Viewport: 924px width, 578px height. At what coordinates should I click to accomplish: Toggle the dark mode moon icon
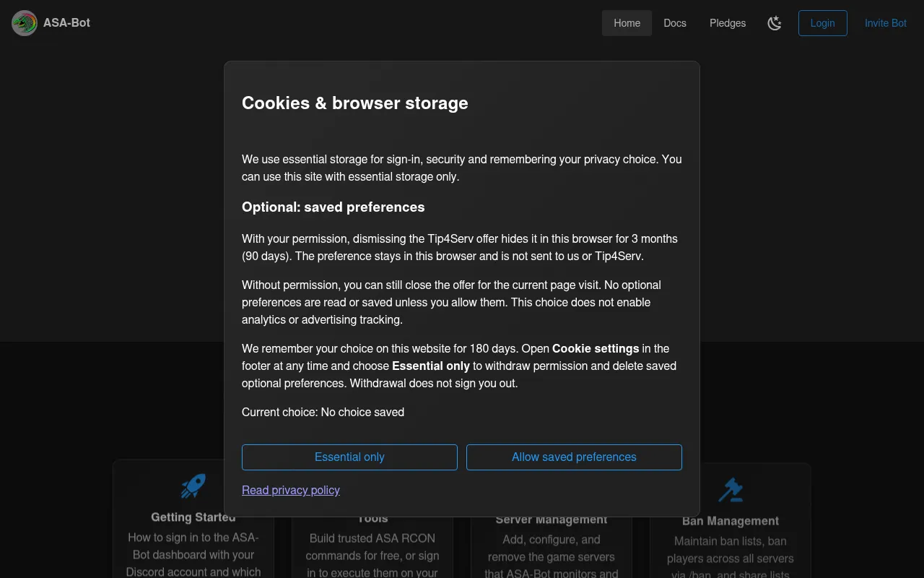coord(775,23)
